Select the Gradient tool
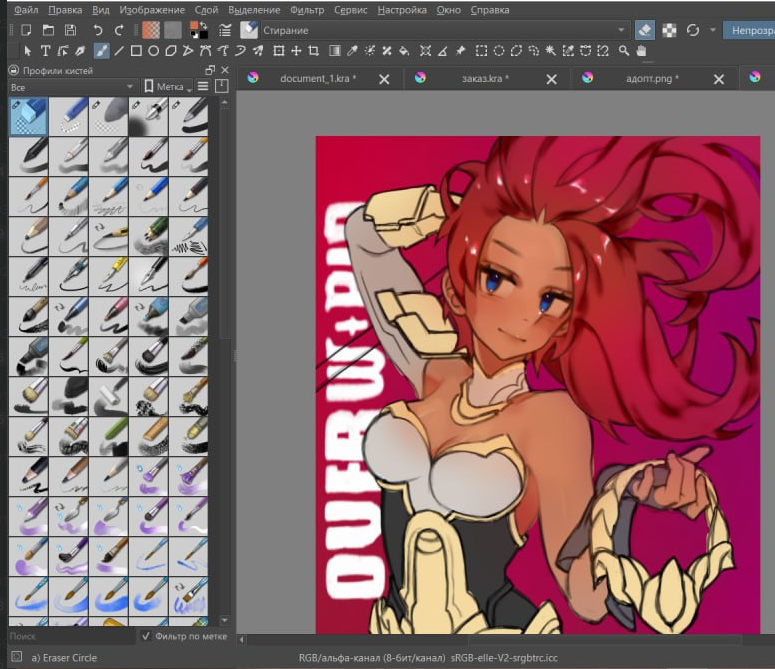Image resolution: width=775 pixels, height=669 pixels. pos(335,51)
